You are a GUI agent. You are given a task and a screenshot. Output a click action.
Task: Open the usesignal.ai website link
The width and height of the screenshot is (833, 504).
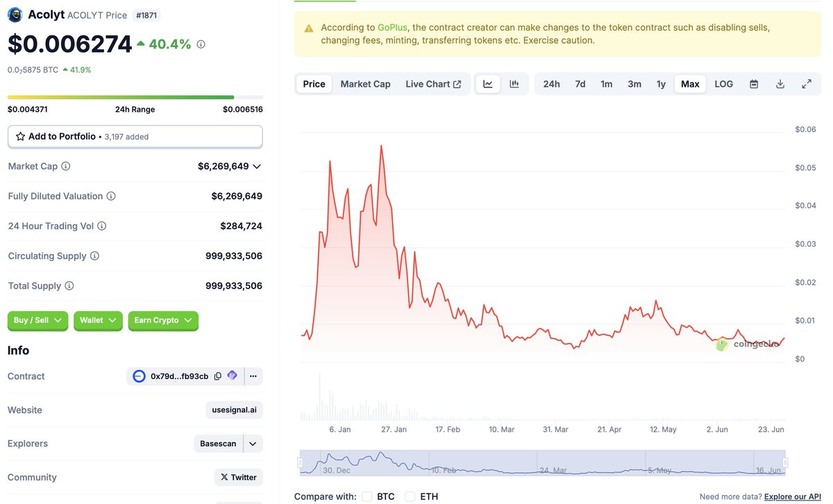235,410
